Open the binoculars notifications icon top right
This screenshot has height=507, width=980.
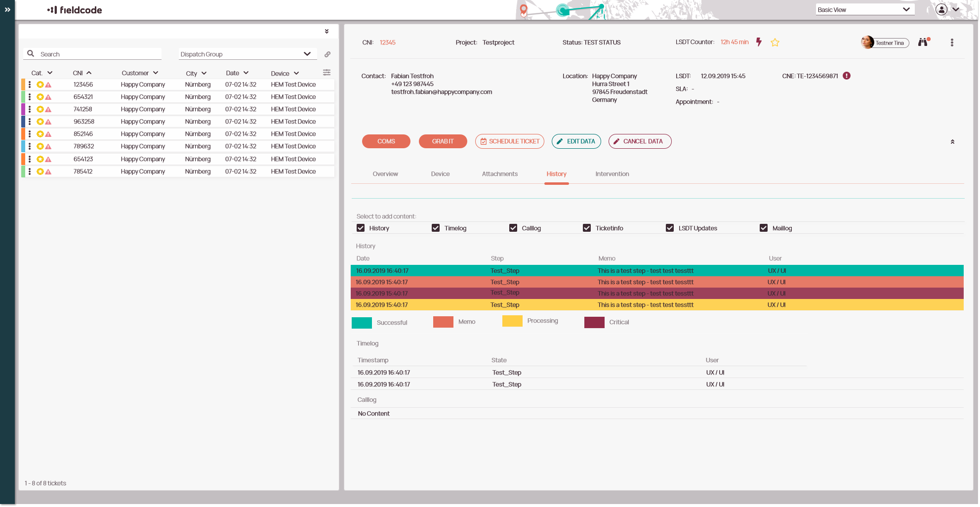[923, 42]
